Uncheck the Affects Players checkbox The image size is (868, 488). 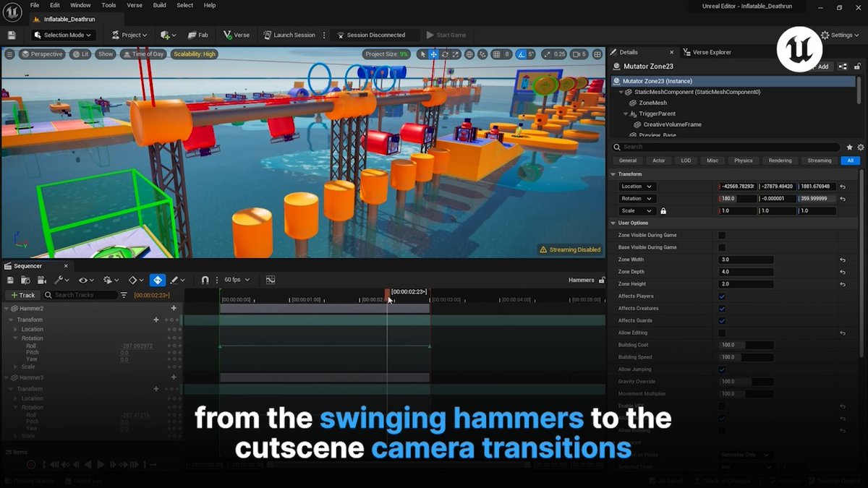coord(722,296)
